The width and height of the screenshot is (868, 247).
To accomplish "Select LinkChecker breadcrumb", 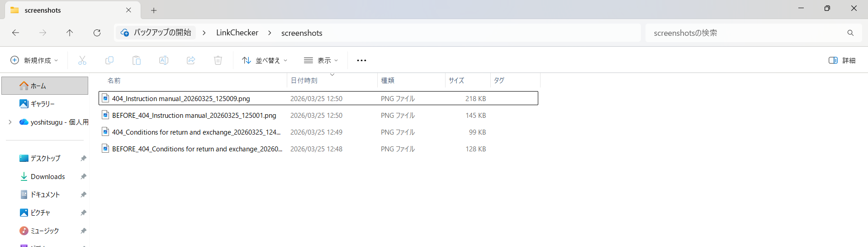I will [237, 33].
